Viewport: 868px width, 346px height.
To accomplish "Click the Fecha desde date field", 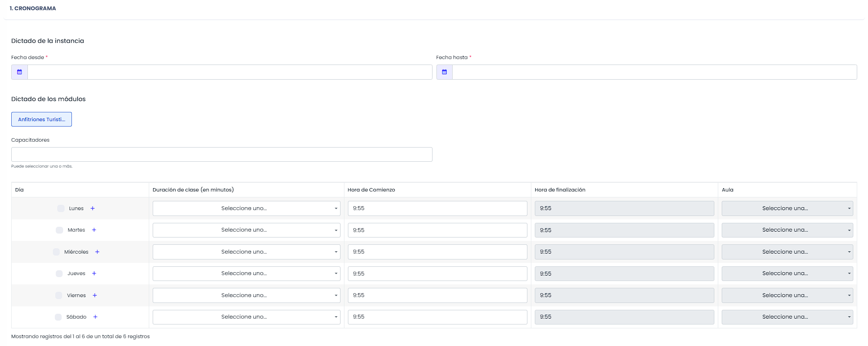I will click(230, 72).
